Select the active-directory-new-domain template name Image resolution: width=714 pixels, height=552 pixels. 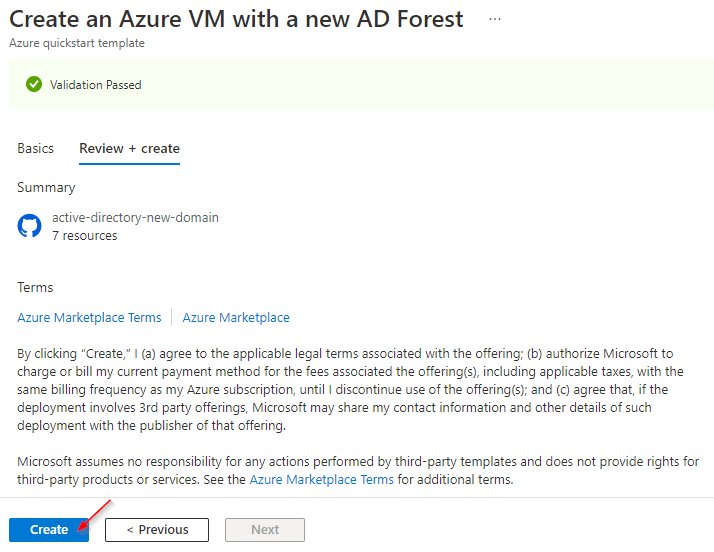[135, 218]
